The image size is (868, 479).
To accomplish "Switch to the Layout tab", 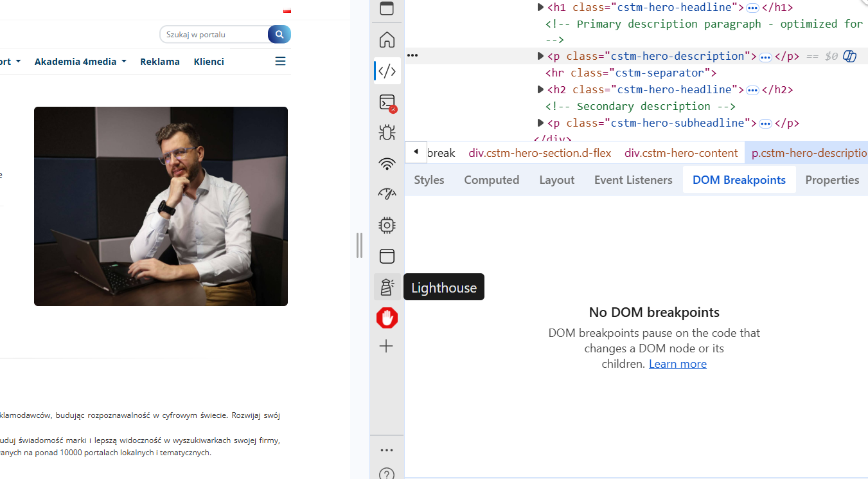I will 557,180.
